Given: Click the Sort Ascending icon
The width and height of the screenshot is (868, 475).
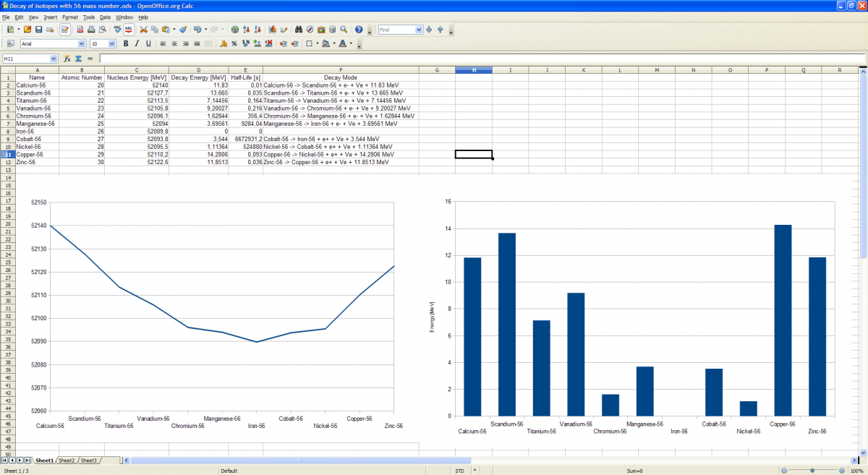Looking at the screenshot, I should [x=247, y=30].
